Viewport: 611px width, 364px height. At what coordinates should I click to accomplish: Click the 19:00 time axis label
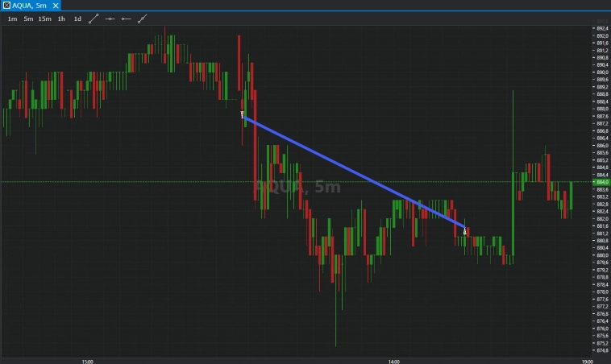point(588,362)
